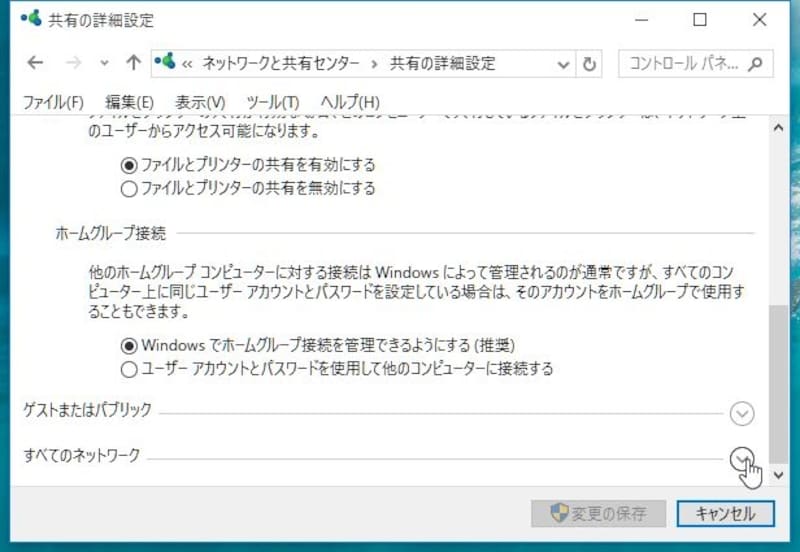Viewport: 800px width, 552px height.
Task: Click ネットワークと共有センター in the breadcrumb
Action: point(281,63)
